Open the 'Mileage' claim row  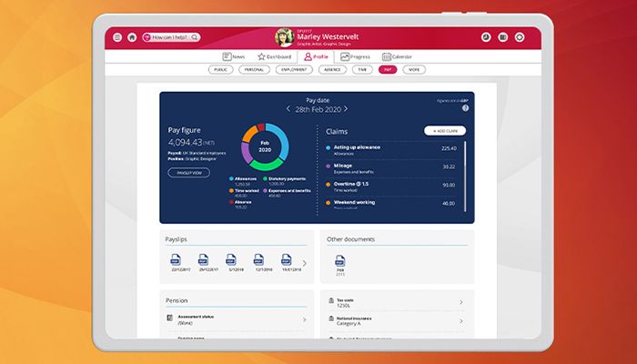[393, 168]
